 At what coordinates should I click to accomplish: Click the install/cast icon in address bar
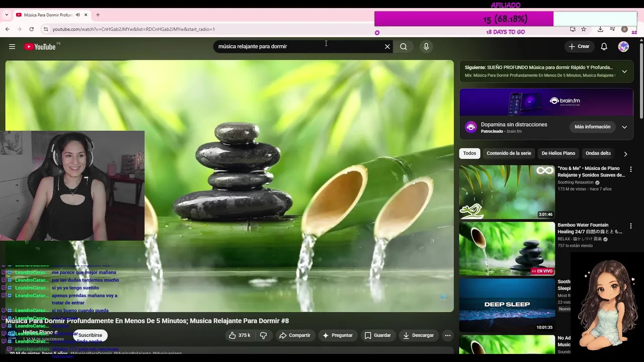pos(573,29)
